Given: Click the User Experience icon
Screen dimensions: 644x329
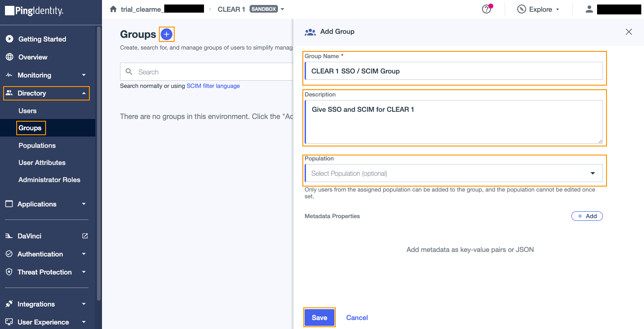Looking at the screenshot, I should (9, 322).
